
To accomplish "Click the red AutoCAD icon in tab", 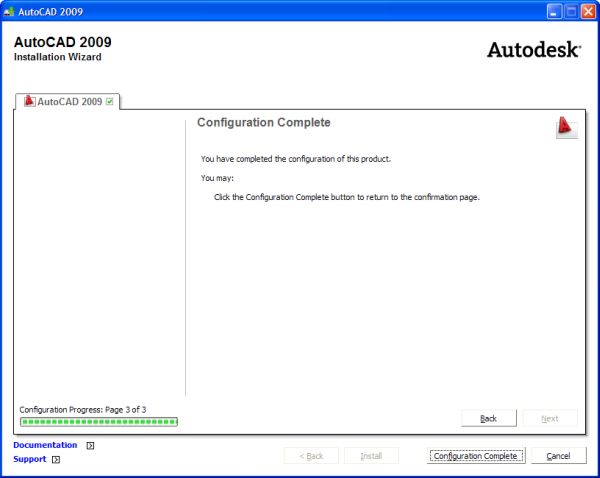I will point(29,101).
